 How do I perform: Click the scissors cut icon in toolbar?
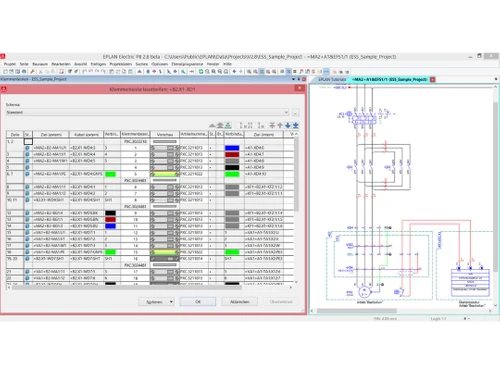(x=41, y=71)
